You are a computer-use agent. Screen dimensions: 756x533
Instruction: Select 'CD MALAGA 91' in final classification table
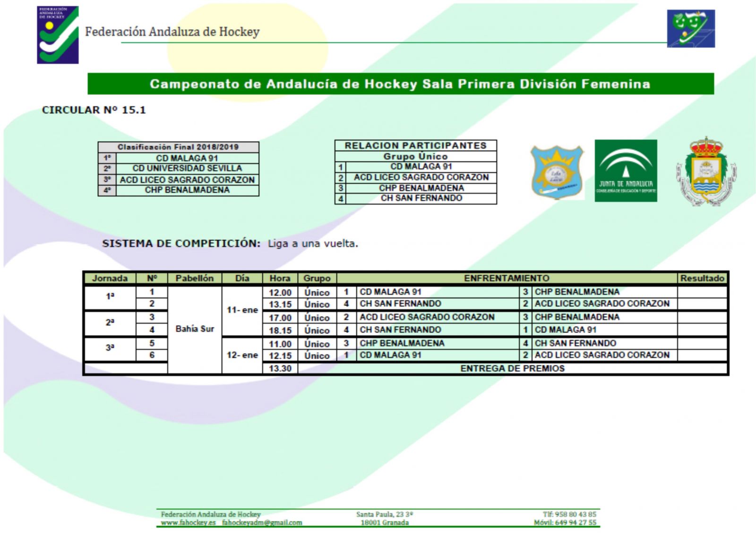pyautogui.click(x=187, y=158)
